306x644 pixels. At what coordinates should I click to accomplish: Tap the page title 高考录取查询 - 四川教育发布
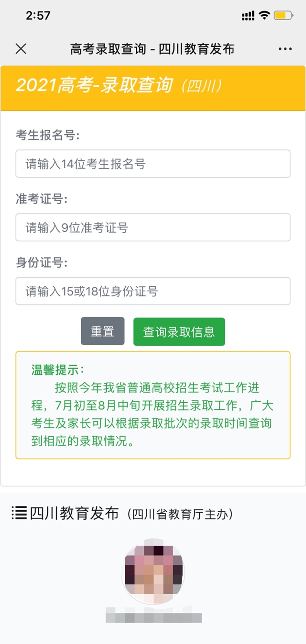pyautogui.click(x=153, y=49)
